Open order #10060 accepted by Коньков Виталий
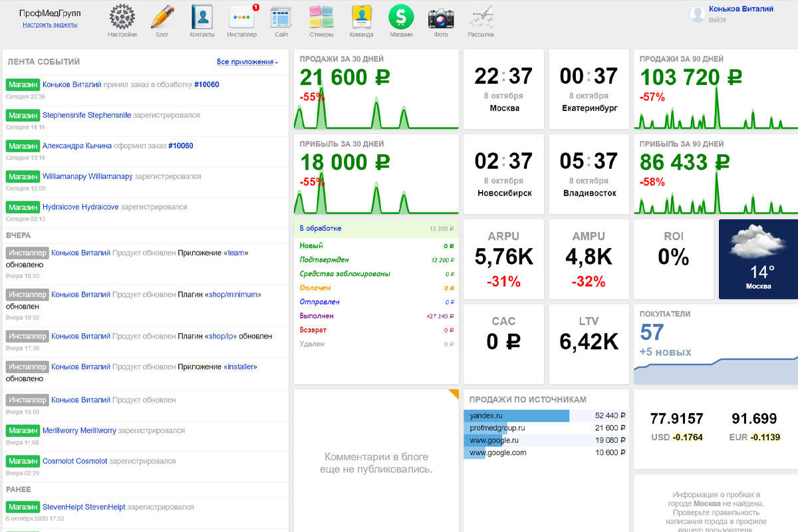Screen dimensions: 798x532 (x=207, y=84)
